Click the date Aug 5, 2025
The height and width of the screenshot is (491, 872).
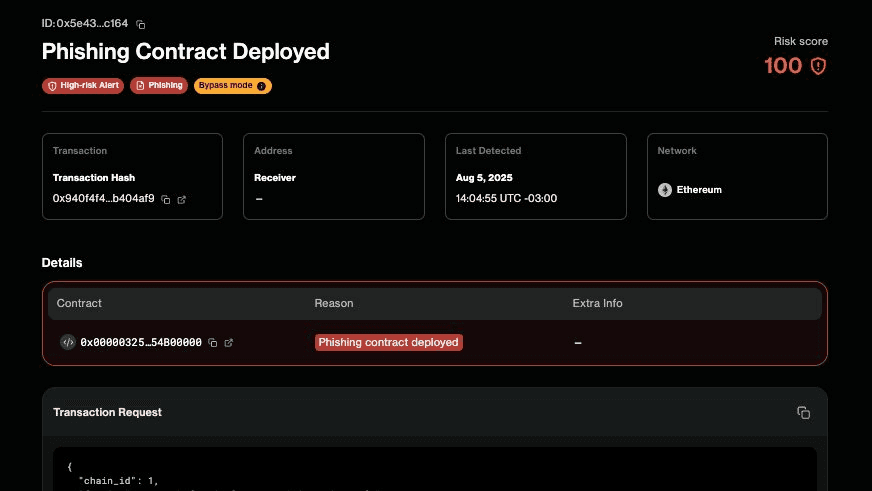(x=484, y=178)
